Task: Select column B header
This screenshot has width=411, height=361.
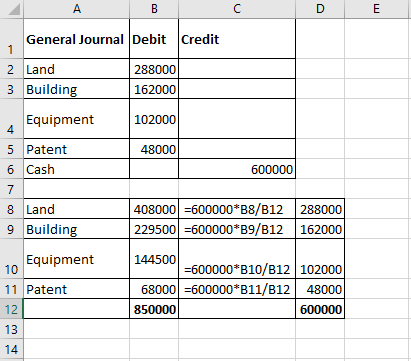Action: [x=154, y=9]
